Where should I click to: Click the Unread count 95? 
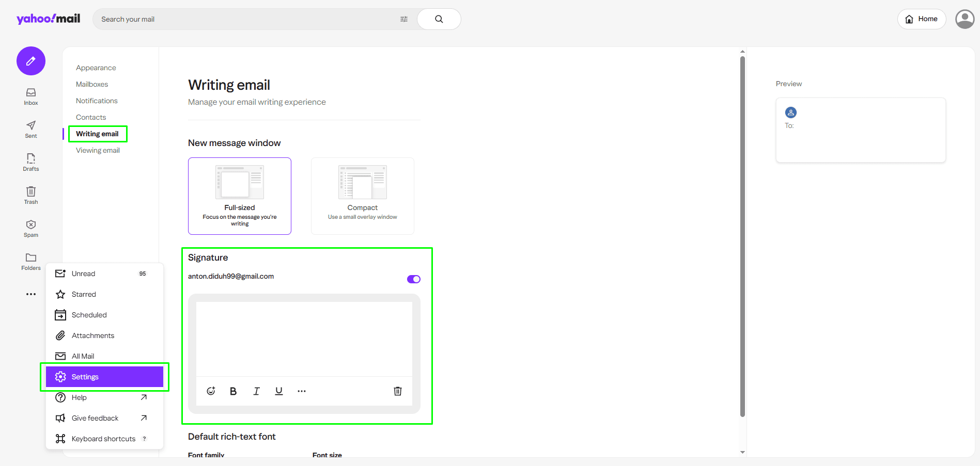coord(143,274)
